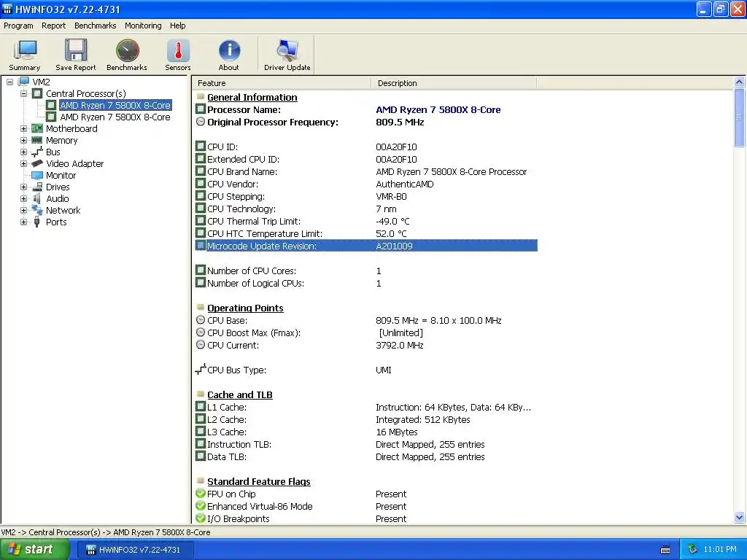The width and height of the screenshot is (747, 560).
Task: Click the Ports plug icon in tree
Action: [37, 222]
